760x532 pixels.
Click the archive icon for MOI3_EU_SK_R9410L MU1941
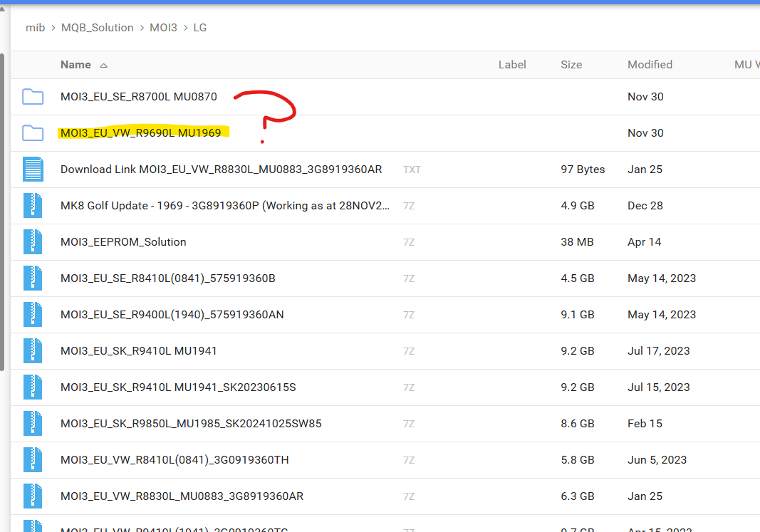33,351
